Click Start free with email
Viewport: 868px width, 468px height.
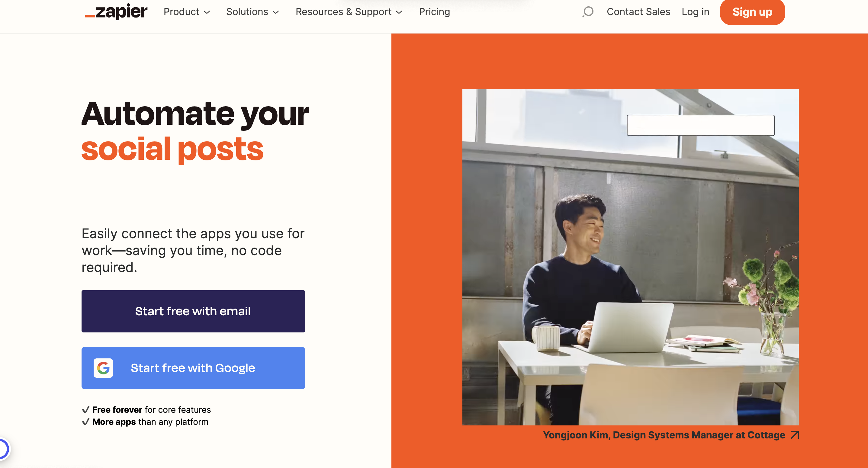tap(193, 311)
